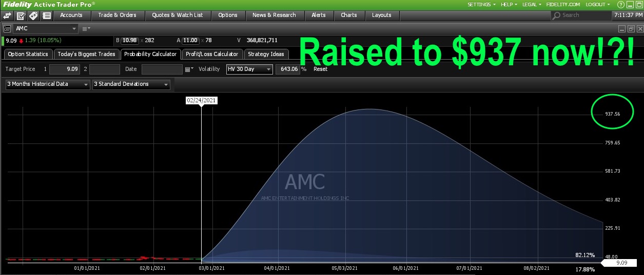Click the Reset volatility link
This screenshot has width=644, height=275.
pyautogui.click(x=320, y=69)
